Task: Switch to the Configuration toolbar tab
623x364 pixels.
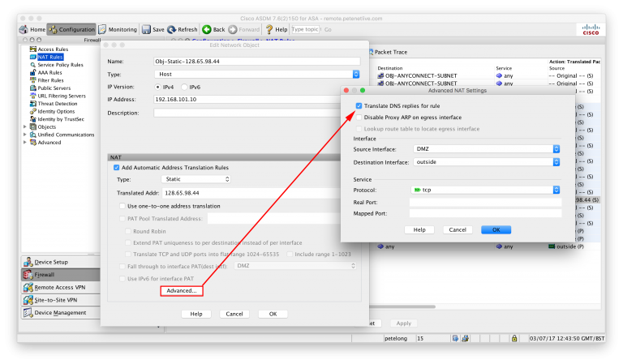Action: (x=71, y=29)
